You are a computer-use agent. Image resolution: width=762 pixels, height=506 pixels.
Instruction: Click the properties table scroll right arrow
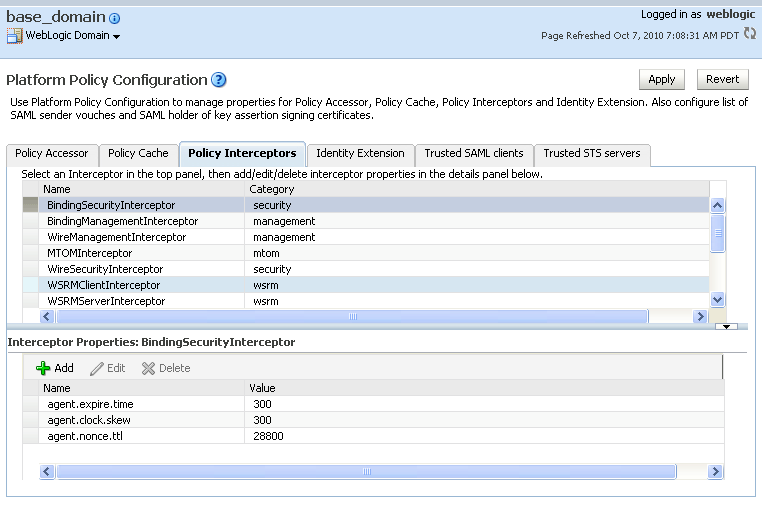[x=715, y=471]
